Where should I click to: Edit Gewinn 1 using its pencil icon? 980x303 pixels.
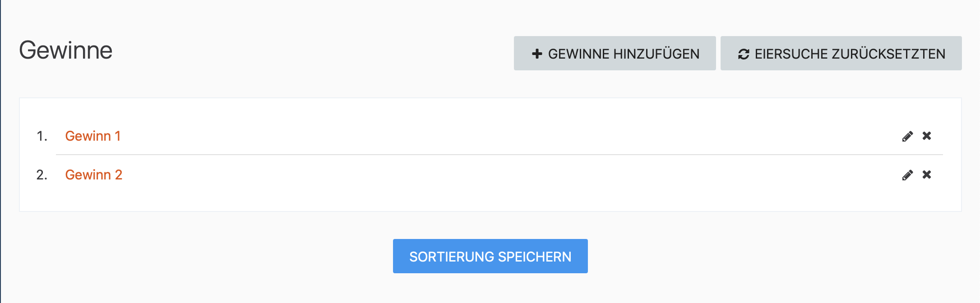[x=907, y=136]
